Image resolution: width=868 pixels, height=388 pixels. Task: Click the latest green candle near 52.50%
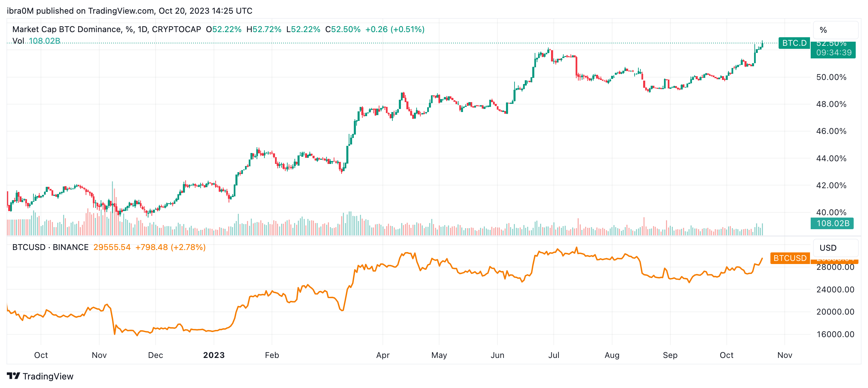click(x=762, y=44)
